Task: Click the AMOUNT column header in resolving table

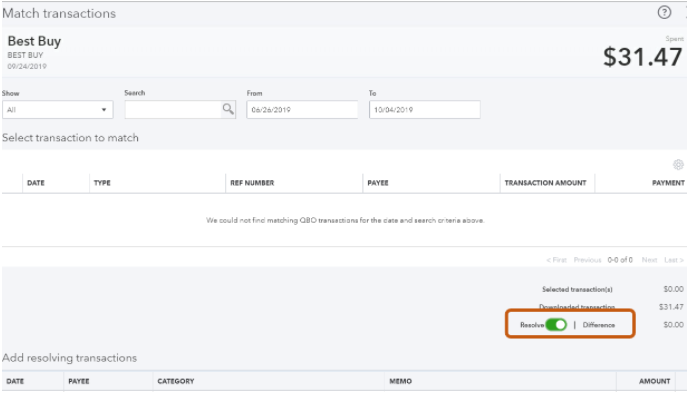Action: click(x=654, y=381)
